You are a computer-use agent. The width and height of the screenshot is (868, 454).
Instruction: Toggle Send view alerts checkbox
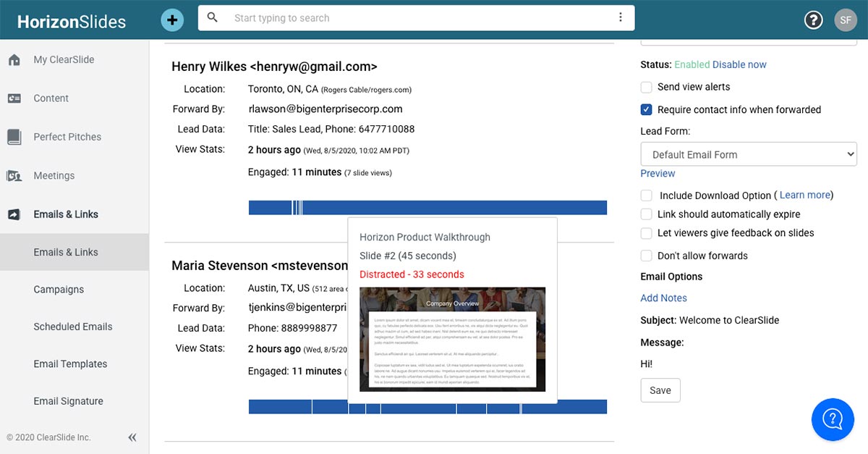[x=647, y=87]
